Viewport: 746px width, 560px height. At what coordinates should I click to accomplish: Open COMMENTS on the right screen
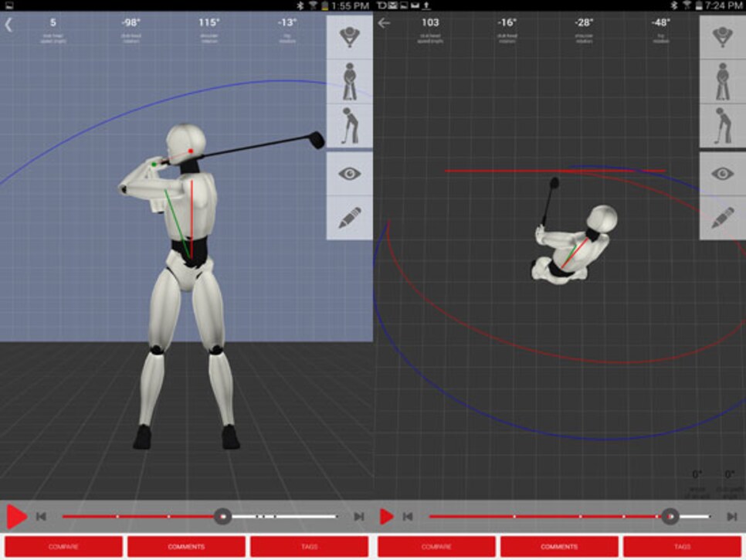[559, 547]
